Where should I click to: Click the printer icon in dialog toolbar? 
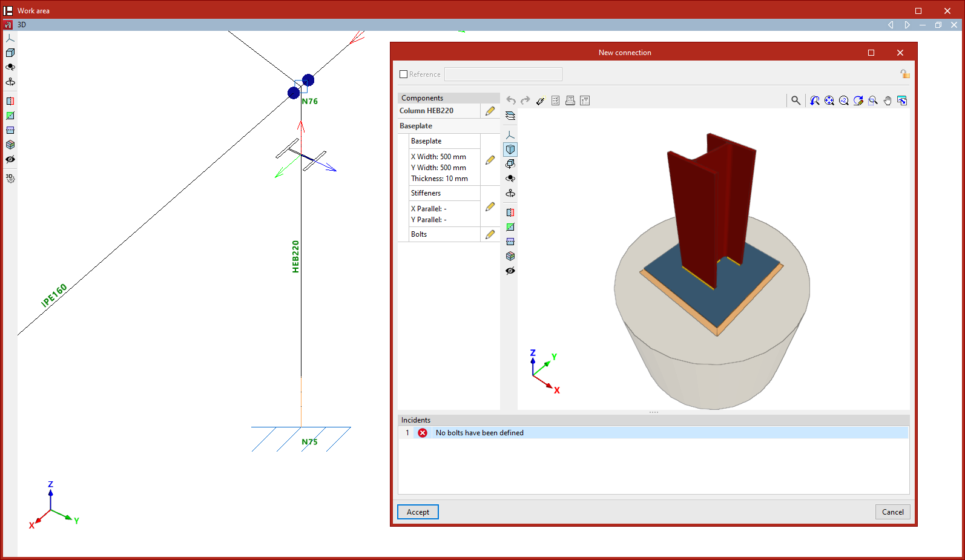click(570, 100)
